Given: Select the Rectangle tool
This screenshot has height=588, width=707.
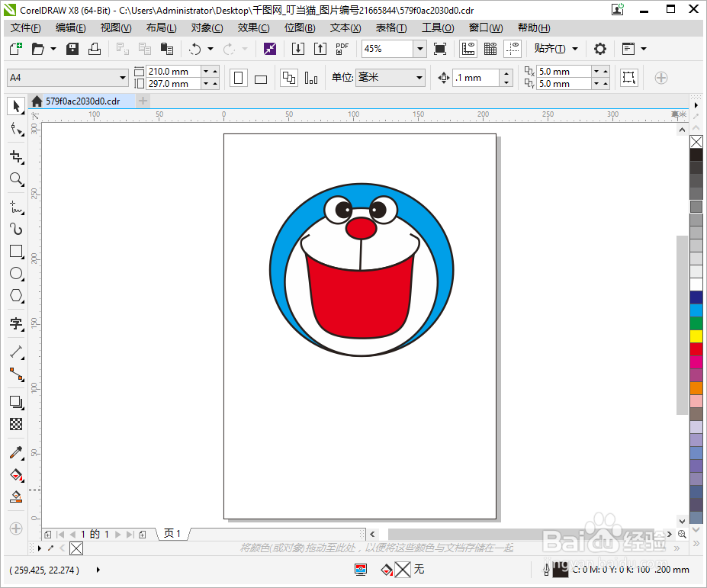Looking at the screenshot, I should [16, 251].
